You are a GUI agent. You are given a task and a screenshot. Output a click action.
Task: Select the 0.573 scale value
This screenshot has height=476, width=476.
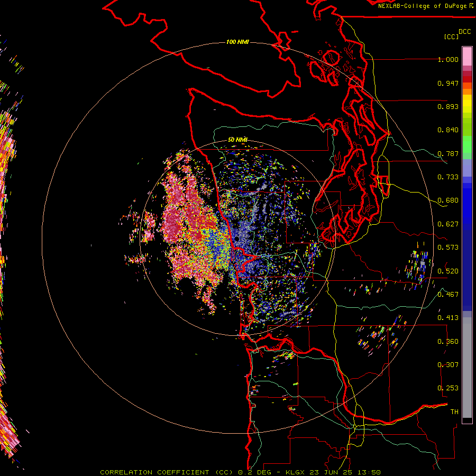pyautogui.click(x=448, y=248)
